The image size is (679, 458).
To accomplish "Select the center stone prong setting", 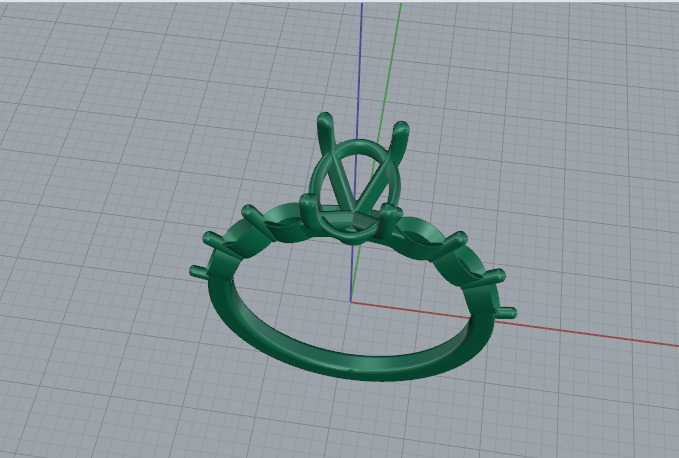I will coord(355,177).
